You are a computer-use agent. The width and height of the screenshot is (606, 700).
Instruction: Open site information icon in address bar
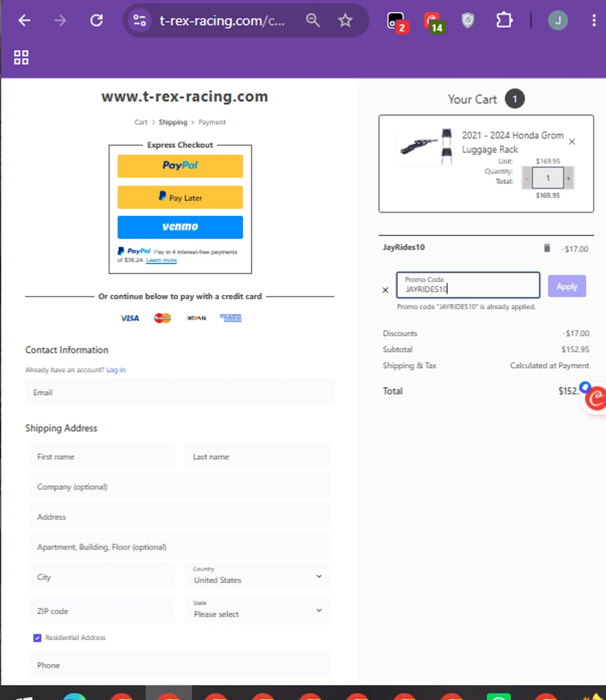[140, 21]
